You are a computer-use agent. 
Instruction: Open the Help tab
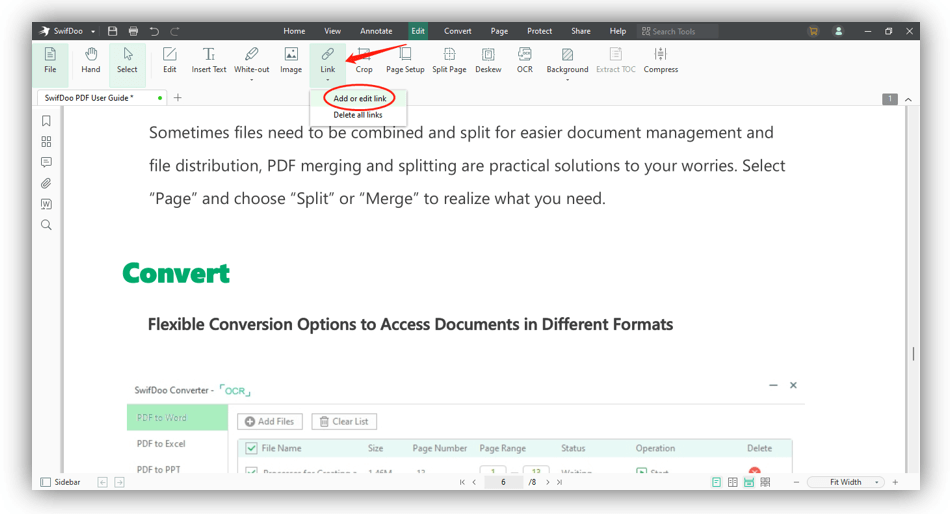click(618, 31)
